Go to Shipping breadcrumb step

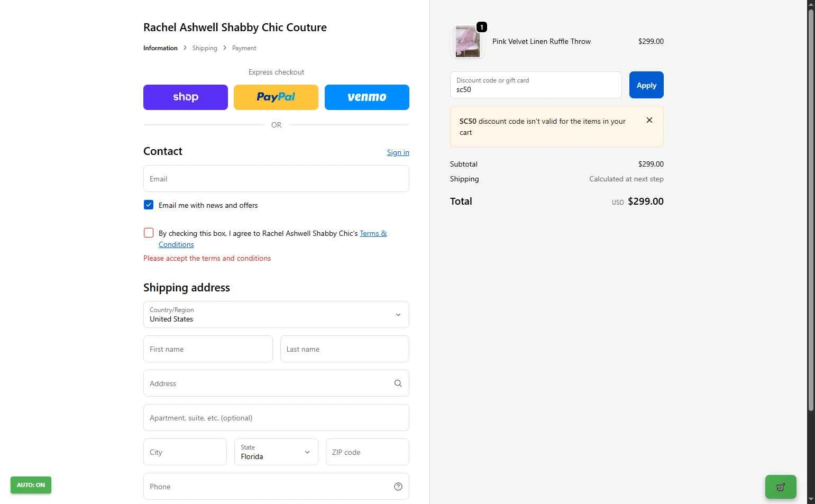coord(205,48)
